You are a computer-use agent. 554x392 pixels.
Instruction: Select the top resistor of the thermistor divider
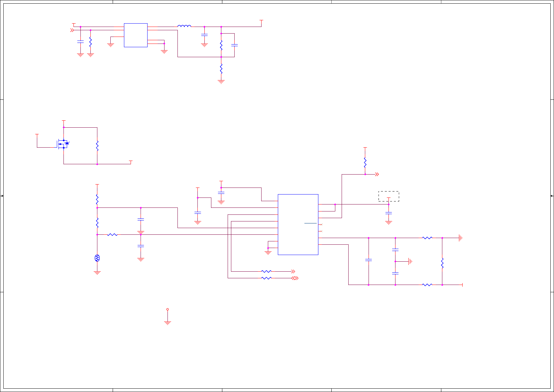click(97, 199)
